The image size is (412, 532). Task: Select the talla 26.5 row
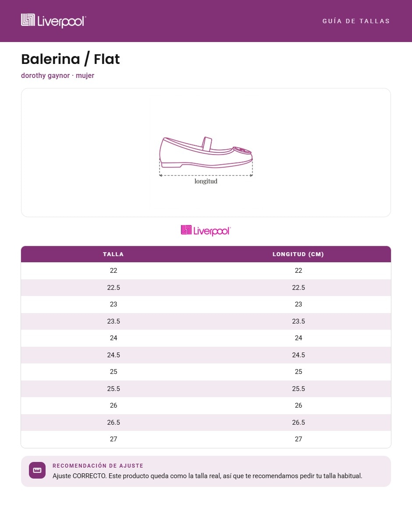click(206, 423)
